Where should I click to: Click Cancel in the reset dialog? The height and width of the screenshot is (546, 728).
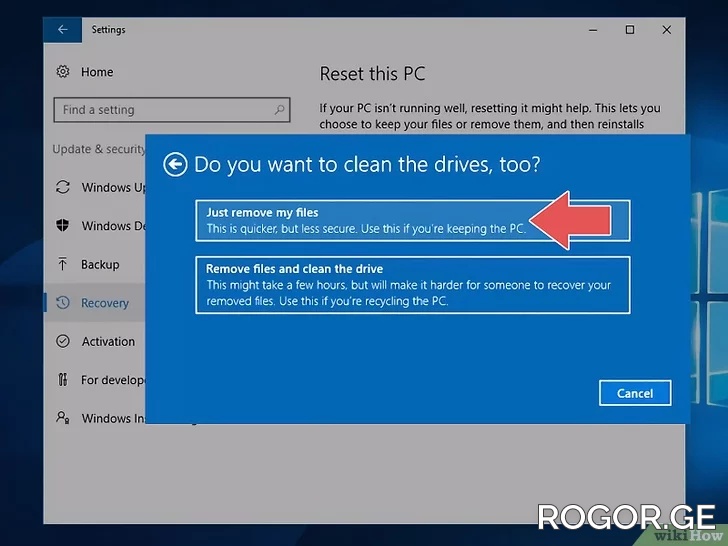635,393
